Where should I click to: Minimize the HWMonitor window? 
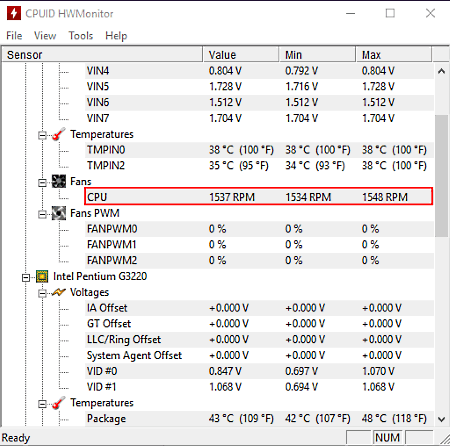350,13
